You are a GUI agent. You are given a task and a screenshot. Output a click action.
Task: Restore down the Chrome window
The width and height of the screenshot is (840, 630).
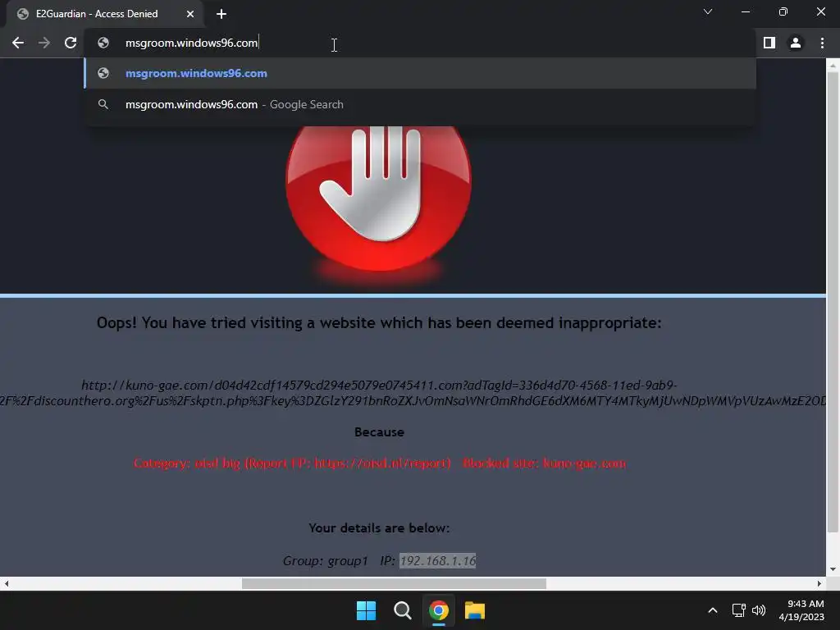point(783,11)
